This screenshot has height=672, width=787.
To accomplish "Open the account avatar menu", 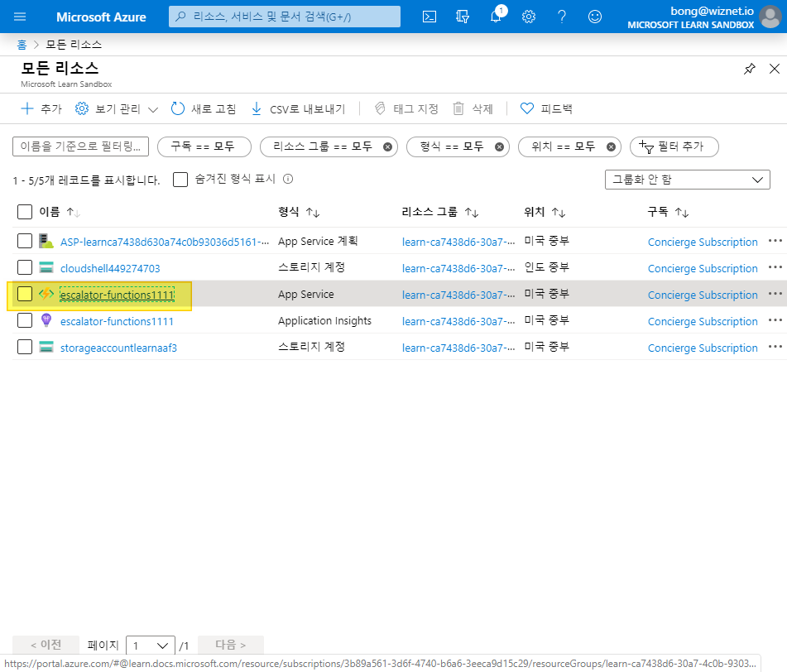I will (770, 17).
